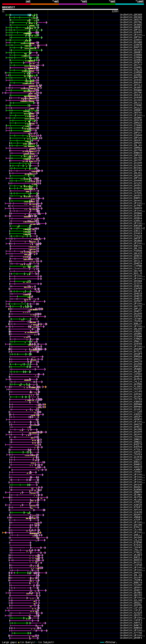
Task: Select the hit UniRef100_Q39864
Action: 131,58
